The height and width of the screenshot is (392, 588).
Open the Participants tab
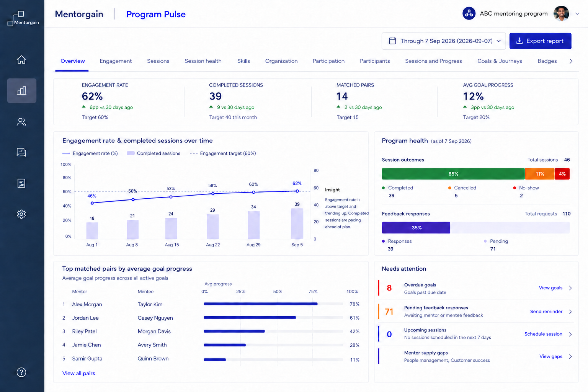coord(375,61)
